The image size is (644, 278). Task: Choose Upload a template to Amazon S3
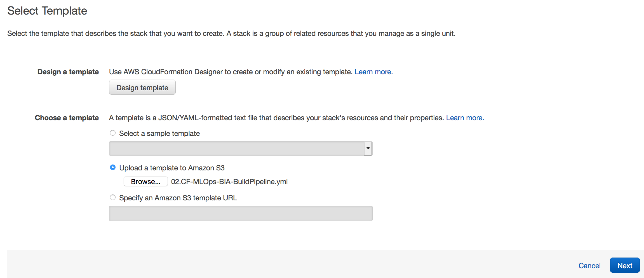[x=113, y=168]
